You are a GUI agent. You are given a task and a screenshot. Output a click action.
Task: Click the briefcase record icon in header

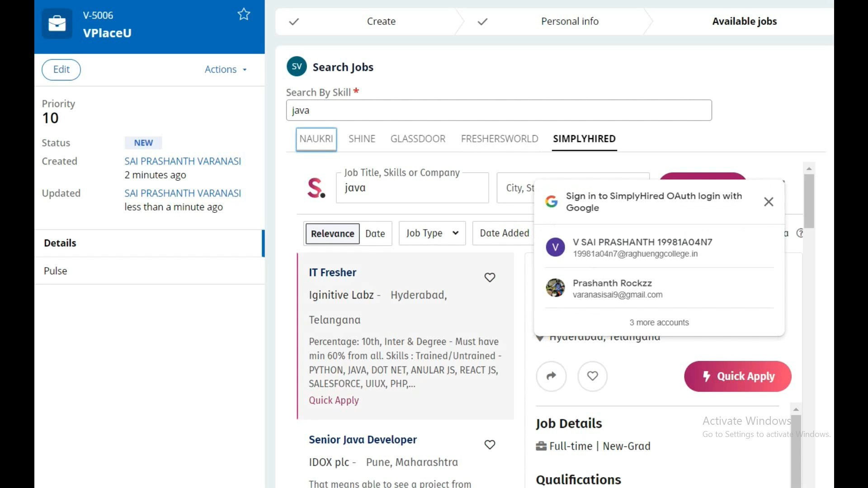pos(57,23)
